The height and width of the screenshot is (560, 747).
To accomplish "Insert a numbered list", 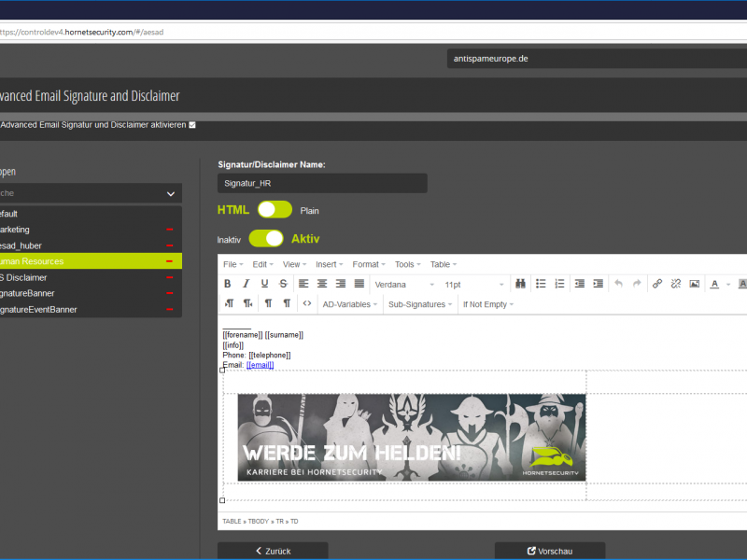I will tap(559, 284).
